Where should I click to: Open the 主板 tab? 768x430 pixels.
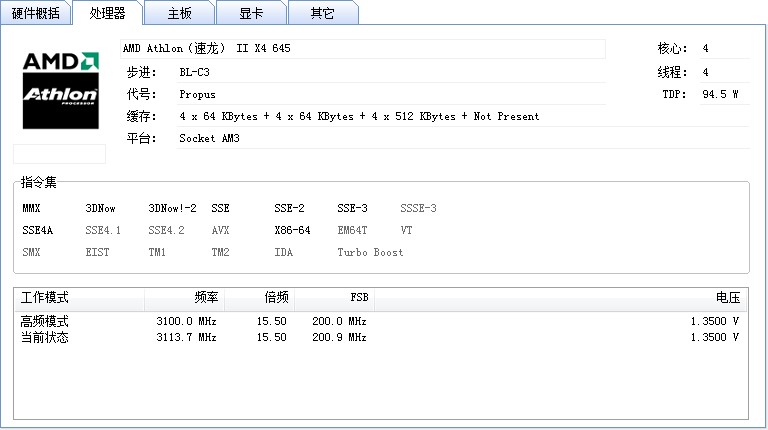click(x=180, y=13)
